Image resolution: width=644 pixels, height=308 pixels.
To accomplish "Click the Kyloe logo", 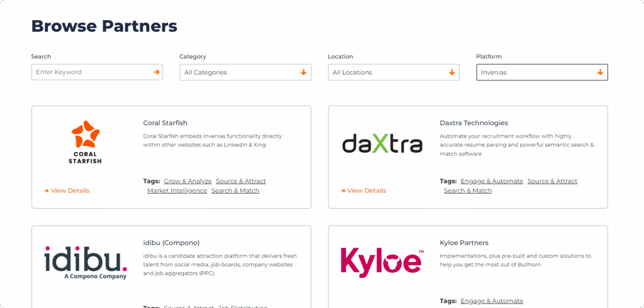I will (382, 263).
